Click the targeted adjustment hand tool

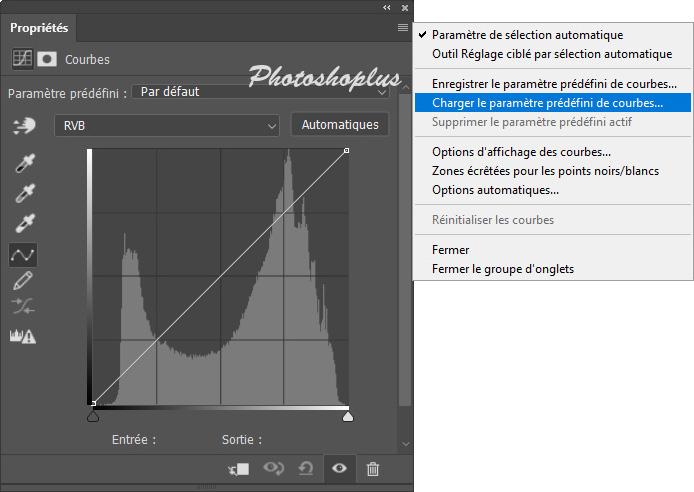coord(22,125)
